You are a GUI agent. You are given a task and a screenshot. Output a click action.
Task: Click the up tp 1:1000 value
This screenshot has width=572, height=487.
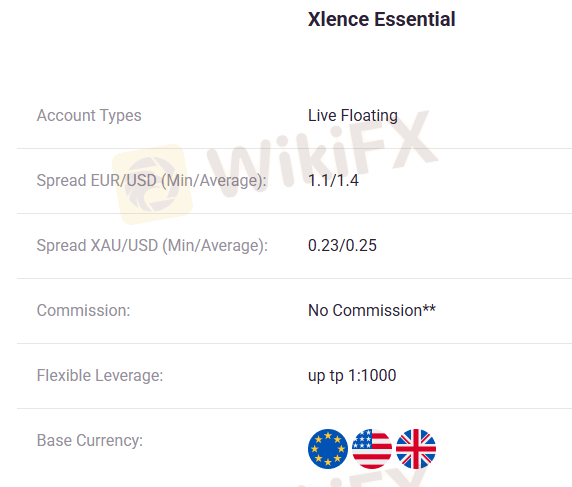tap(352, 375)
